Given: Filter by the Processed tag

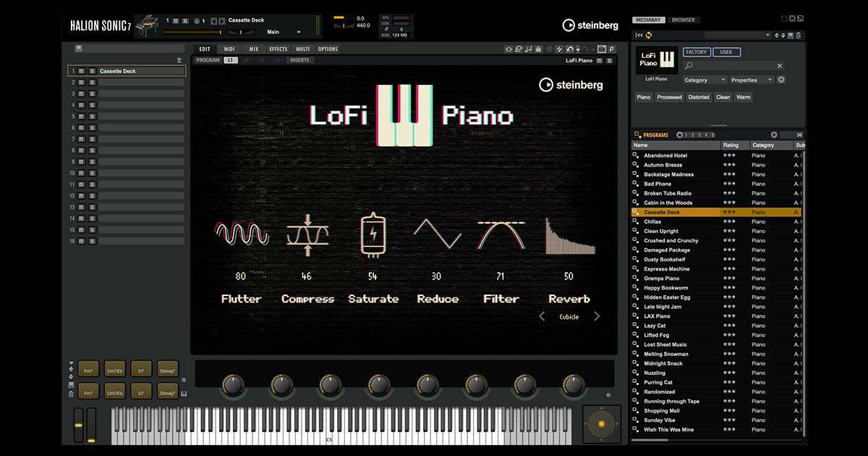Looking at the screenshot, I should pos(670,97).
